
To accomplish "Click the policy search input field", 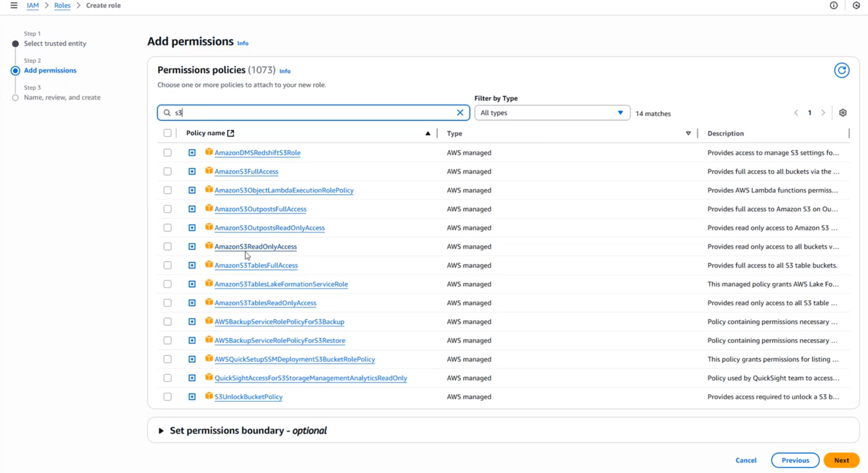I will point(314,113).
